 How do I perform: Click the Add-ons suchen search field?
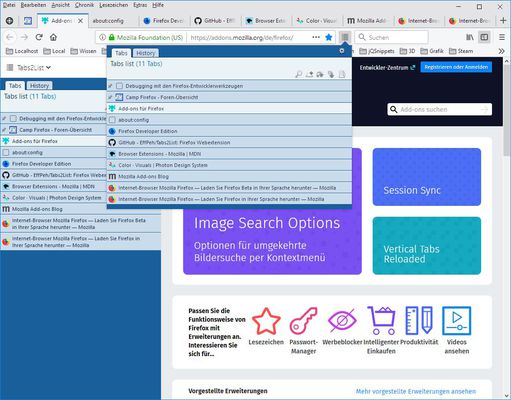(x=439, y=109)
